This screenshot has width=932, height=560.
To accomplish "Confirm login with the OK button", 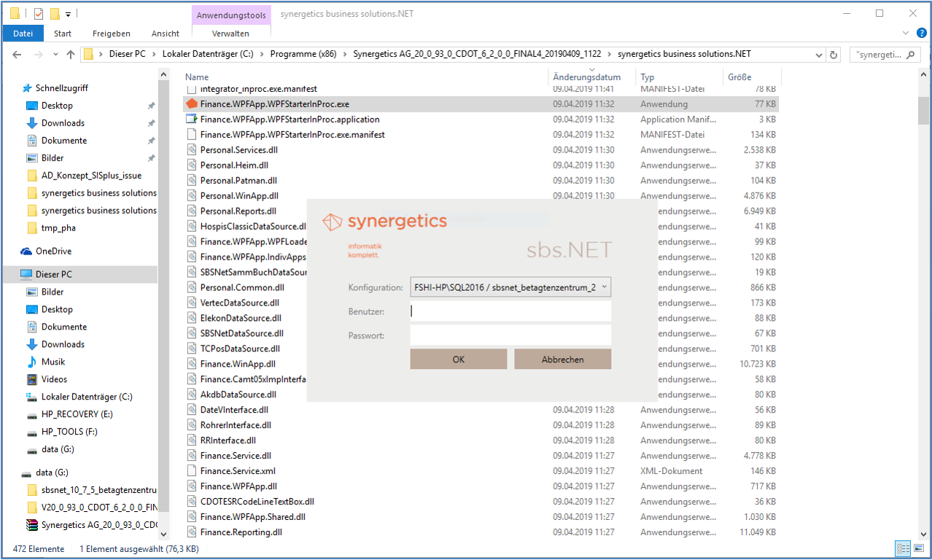I will 458,359.
